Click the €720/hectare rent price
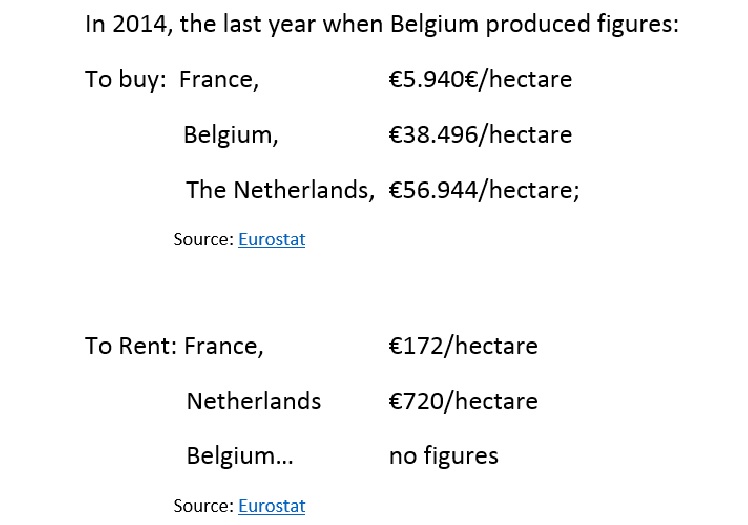Image resolution: width=748 pixels, height=525 pixels. pyautogui.click(x=463, y=401)
